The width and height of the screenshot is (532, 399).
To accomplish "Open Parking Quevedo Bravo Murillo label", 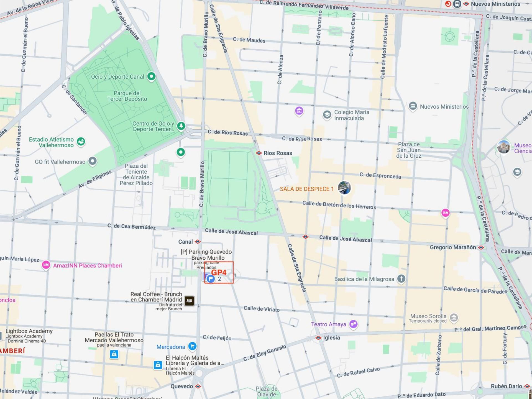I will pos(206,254).
